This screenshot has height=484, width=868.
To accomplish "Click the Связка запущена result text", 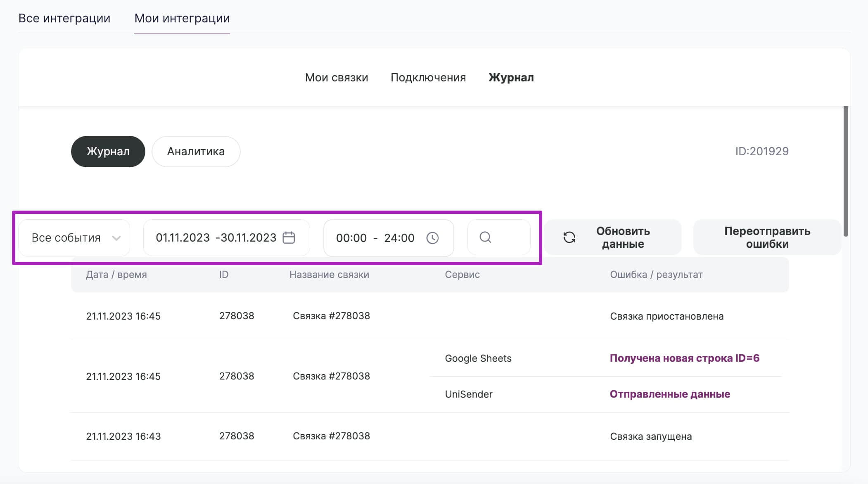I will 651,437.
